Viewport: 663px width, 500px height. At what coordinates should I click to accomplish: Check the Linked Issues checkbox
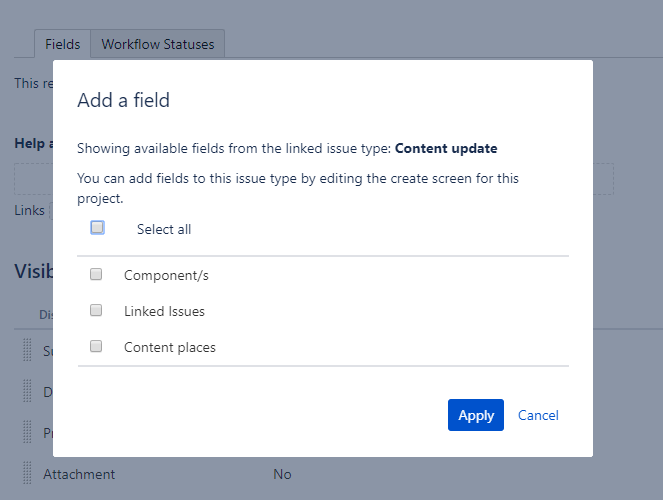point(96,310)
